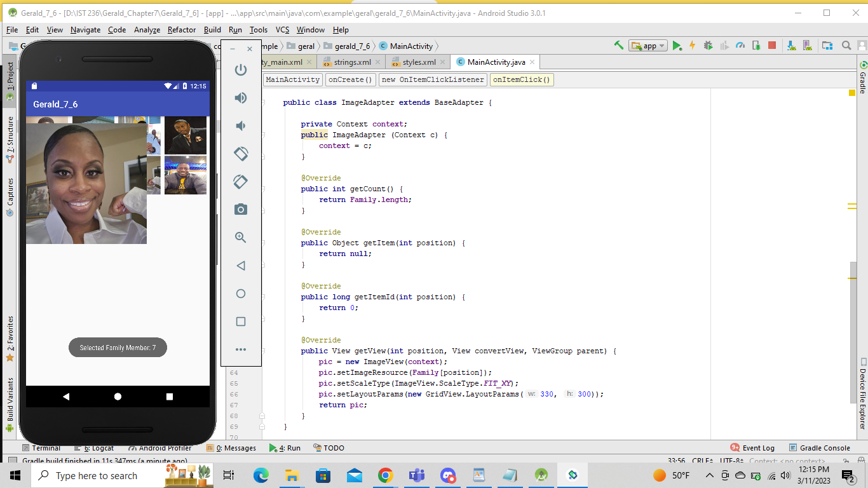Screen dimensions: 868x488
Task: Stop the running app with the red square
Action: [772, 46]
